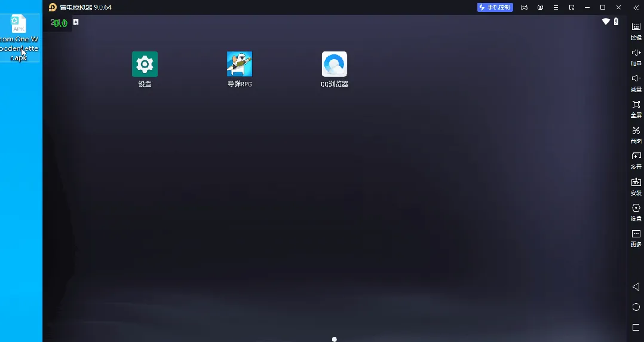Click the home screen page indicator dot
The width and height of the screenshot is (644, 342).
(x=335, y=339)
